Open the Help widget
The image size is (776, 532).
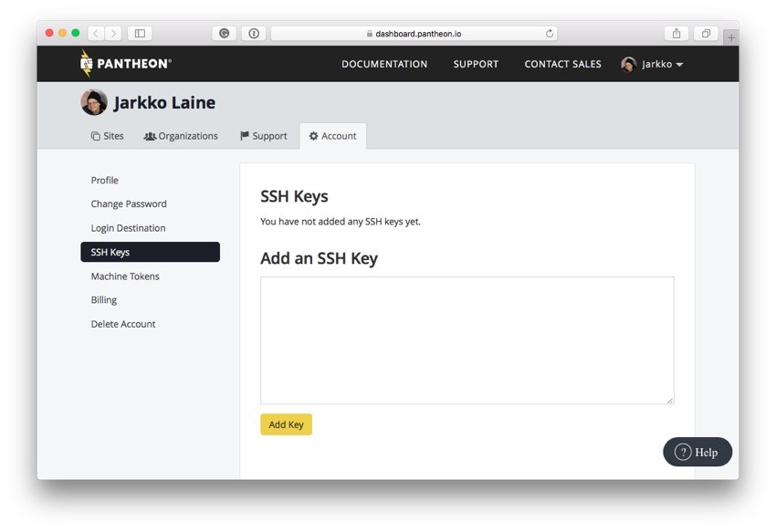coord(697,452)
